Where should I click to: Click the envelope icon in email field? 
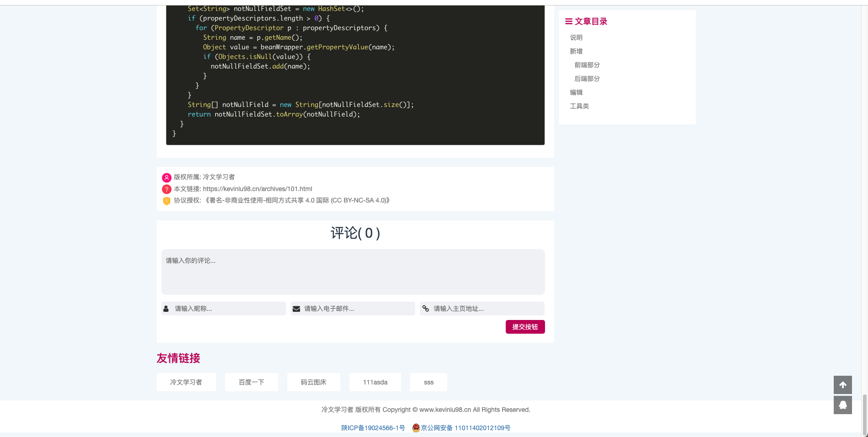pyautogui.click(x=296, y=309)
